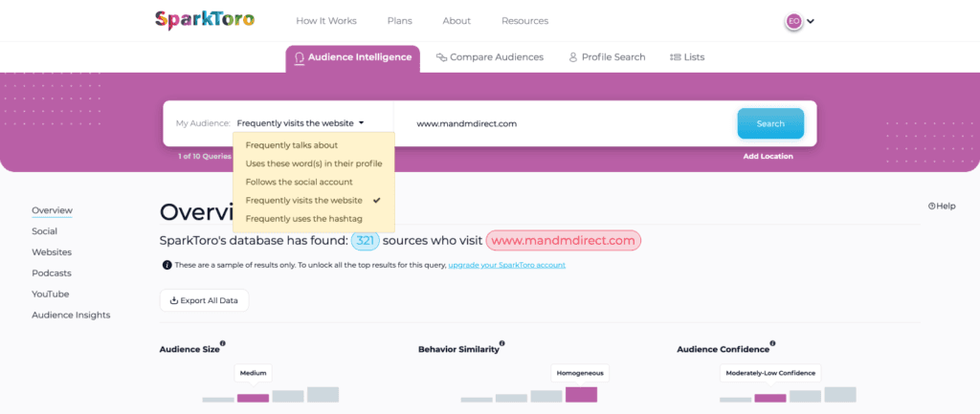980x414 pixels.
Task: Click the Compare Audiences link icon
Action: tap(442, 57)
